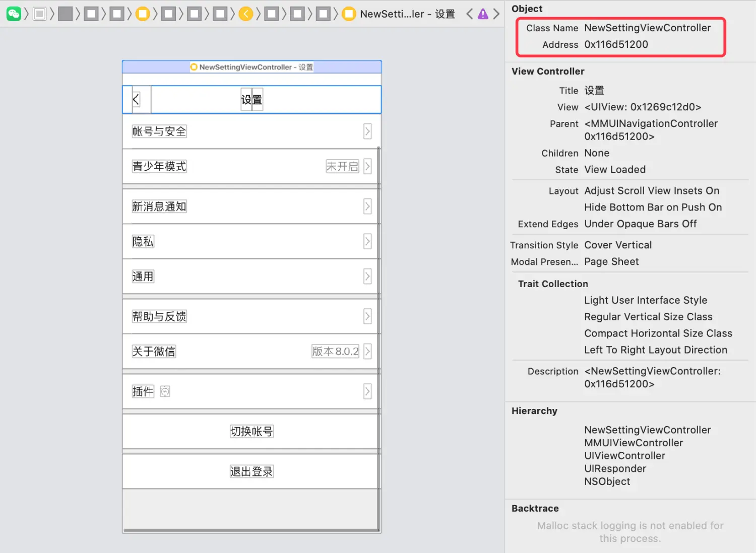Click the chevron on 插件 row
The width and height of the screenshot is (756, 553).
[x=367, y=391]
